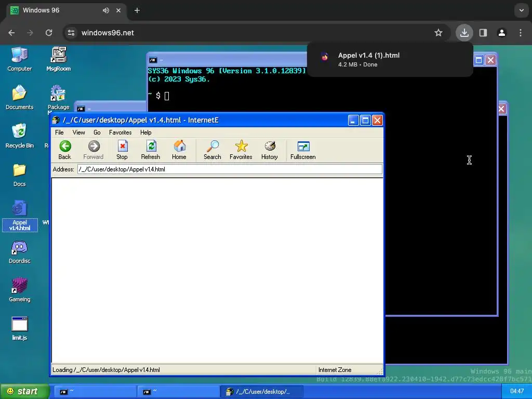Click the Loading status bar text
Image resolution: width=532 pixels, height=399 pixels.
(106, 370)
